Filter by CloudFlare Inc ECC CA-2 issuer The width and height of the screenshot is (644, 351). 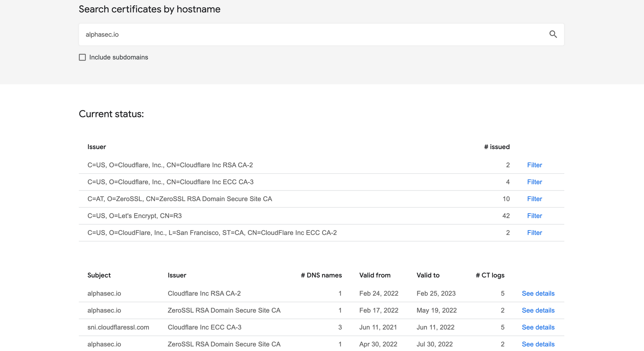point(535,233)
